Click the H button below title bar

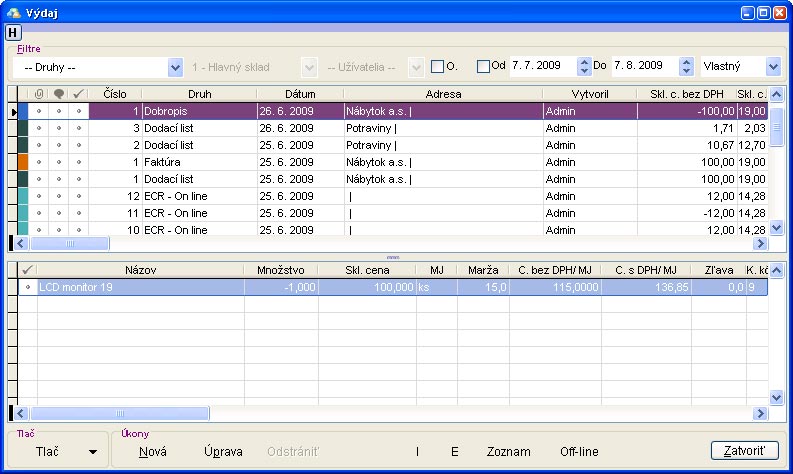coord(13,32)
